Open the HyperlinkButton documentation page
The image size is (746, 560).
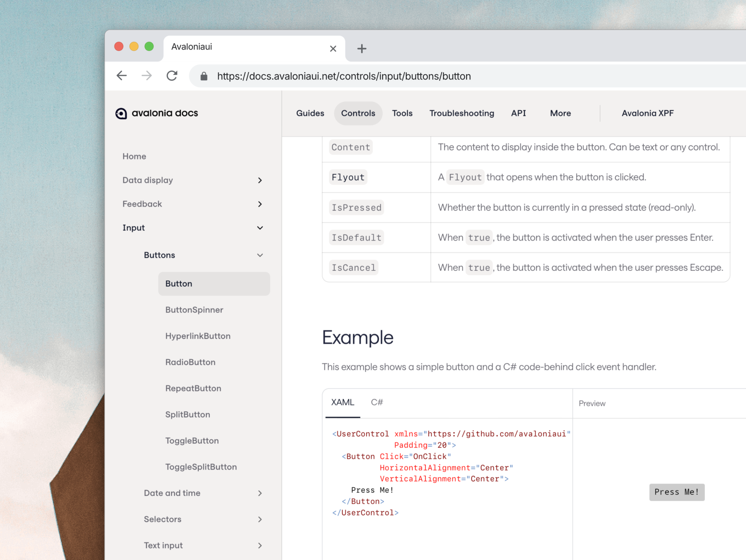point(198,336)
